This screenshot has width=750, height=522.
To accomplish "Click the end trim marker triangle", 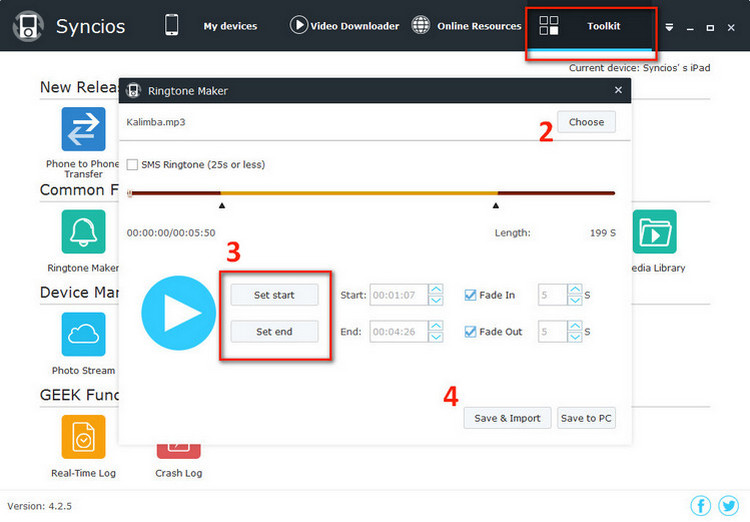I will tap(496, 206).
